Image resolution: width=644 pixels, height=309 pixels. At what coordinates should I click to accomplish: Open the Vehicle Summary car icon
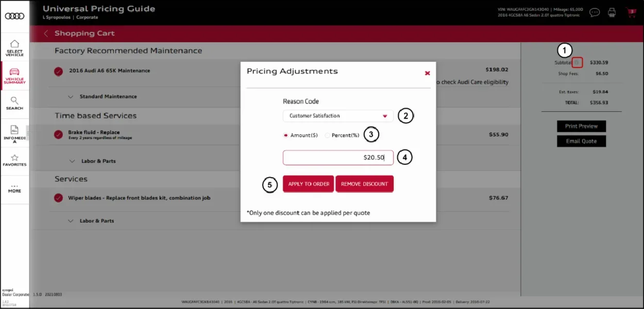coord(14,72)
